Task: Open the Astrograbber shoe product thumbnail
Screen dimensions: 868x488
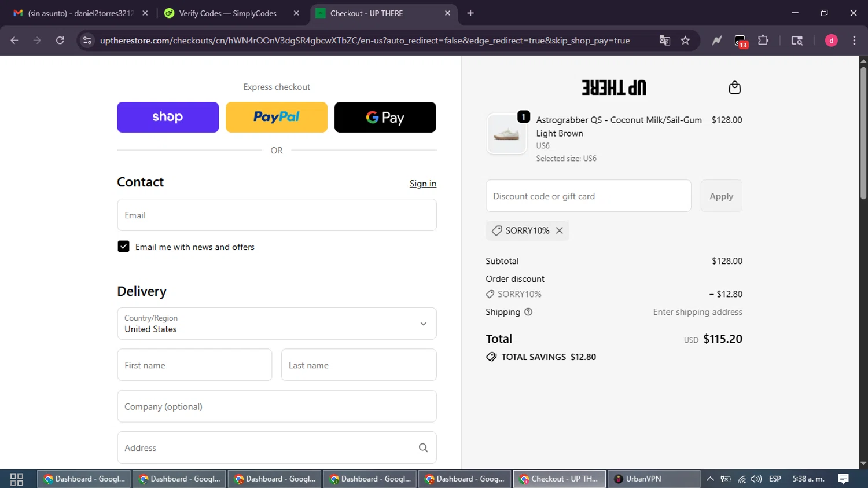Action: tap(506, 134)
